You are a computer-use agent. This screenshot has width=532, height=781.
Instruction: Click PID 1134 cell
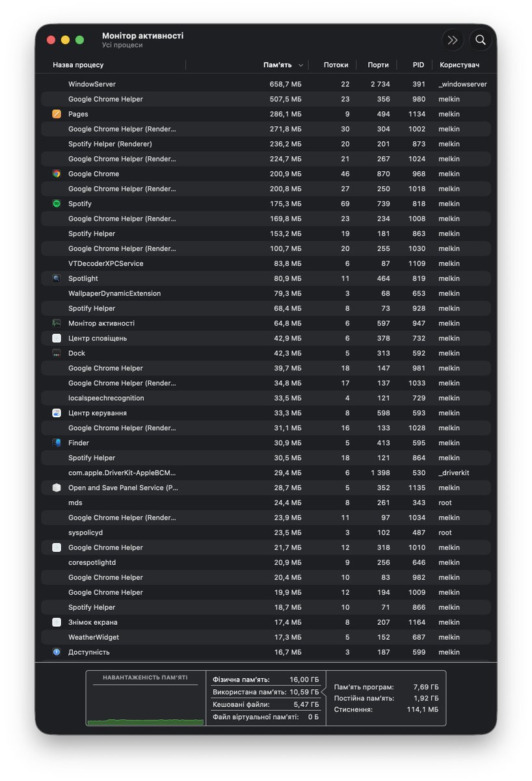pyautogui.click(x=417, y=115)
